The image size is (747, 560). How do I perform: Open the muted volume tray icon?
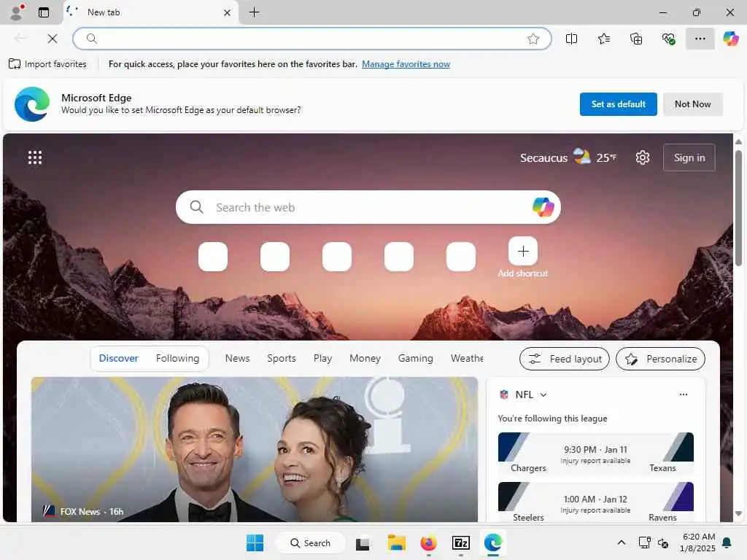(x=662, y=542)
